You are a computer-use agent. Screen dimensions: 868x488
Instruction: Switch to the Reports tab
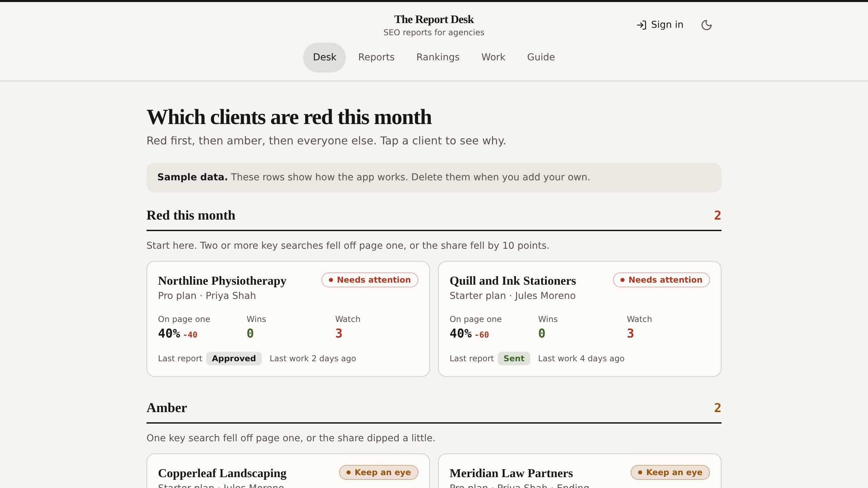coord(376,57)
